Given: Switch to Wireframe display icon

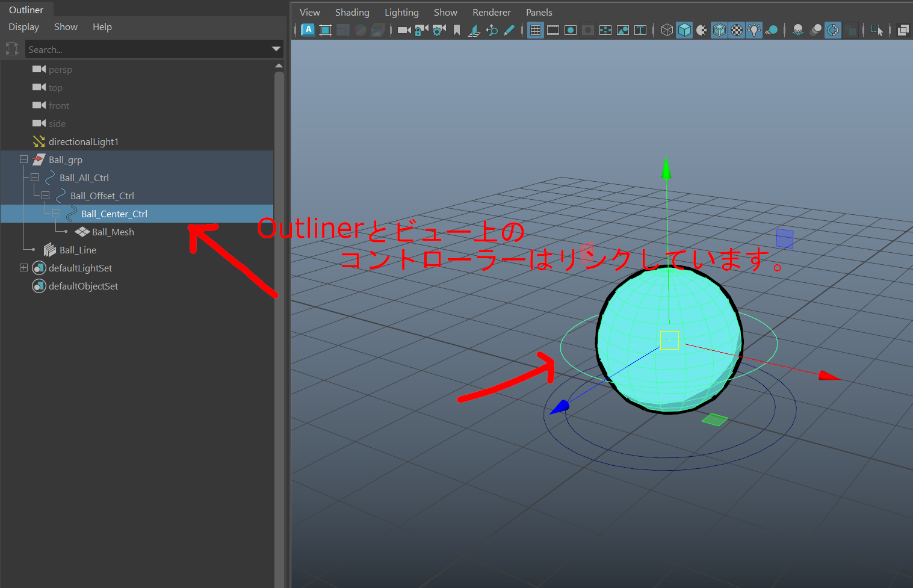Looking at the screenshot, I should pyautogui.click(x=667, y=30).
